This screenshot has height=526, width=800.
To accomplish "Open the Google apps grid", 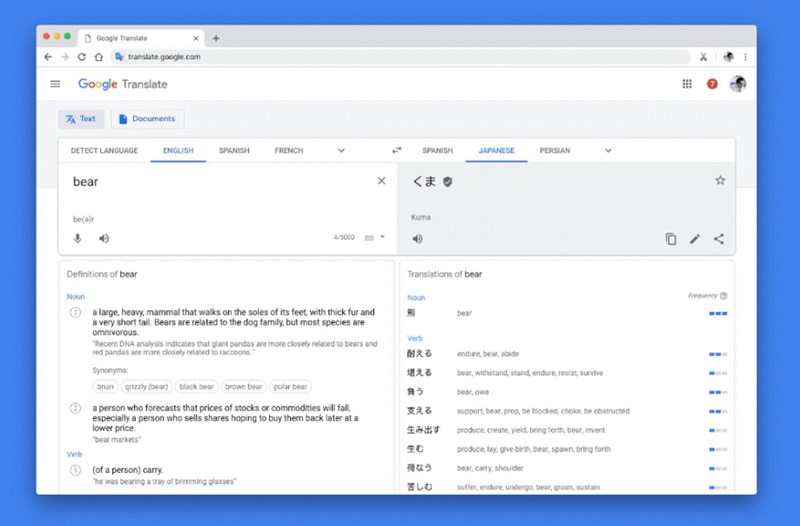I will point(687,84).
